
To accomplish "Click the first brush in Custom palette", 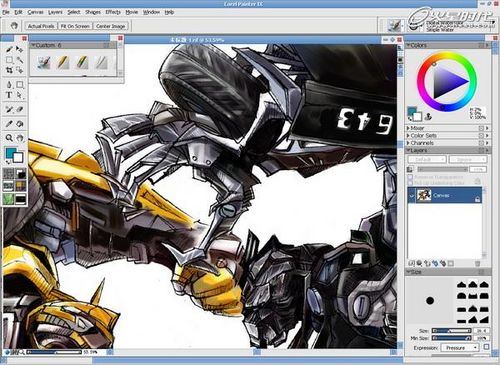I will [x=43, y=62].
